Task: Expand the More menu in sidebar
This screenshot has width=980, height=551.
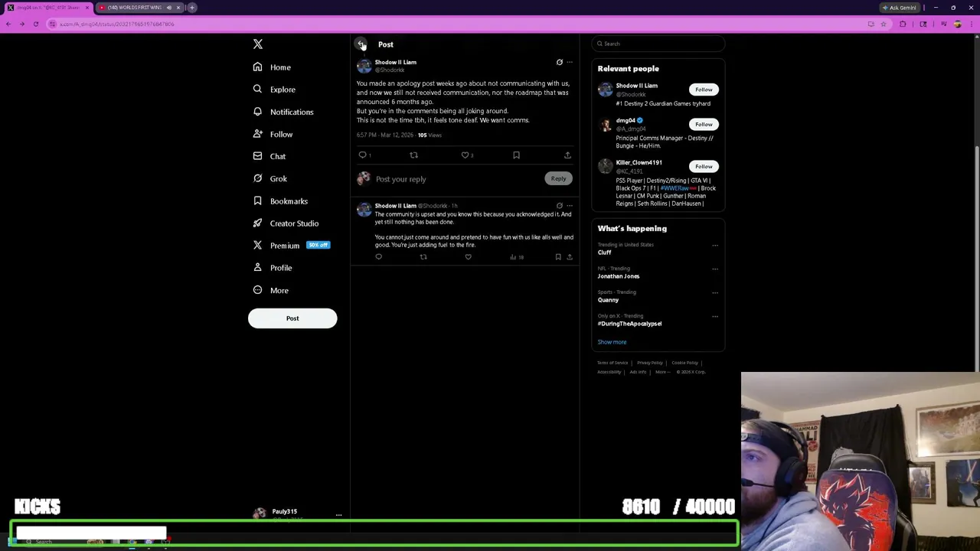Action: (x=270, y=291)
